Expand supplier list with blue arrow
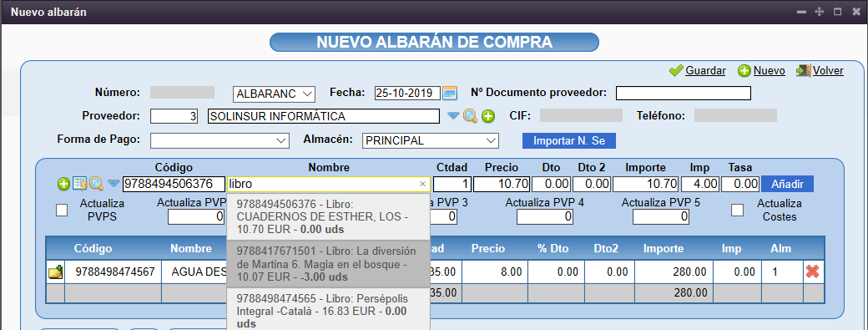The width and height of the screenshot is (868, 330). coord(453,116)
